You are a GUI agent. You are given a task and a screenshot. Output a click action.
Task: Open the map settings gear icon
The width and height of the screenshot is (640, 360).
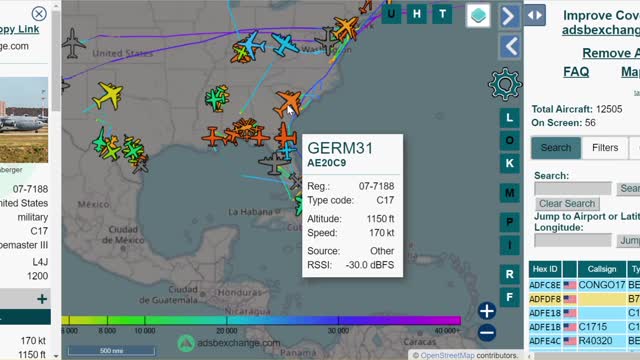[x=505, y=84]
